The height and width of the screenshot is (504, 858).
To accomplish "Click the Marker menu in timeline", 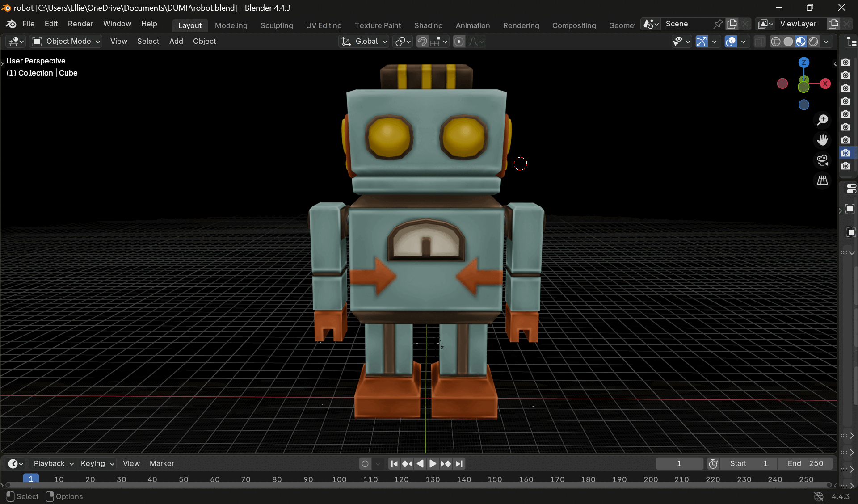I will tap(162, 463).
